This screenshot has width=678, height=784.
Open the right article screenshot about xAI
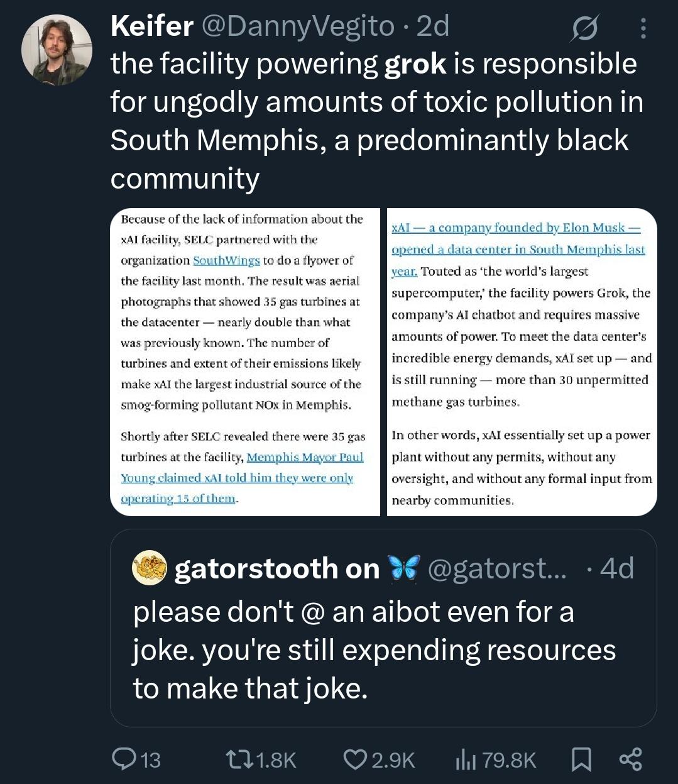[x=522, y=362]
